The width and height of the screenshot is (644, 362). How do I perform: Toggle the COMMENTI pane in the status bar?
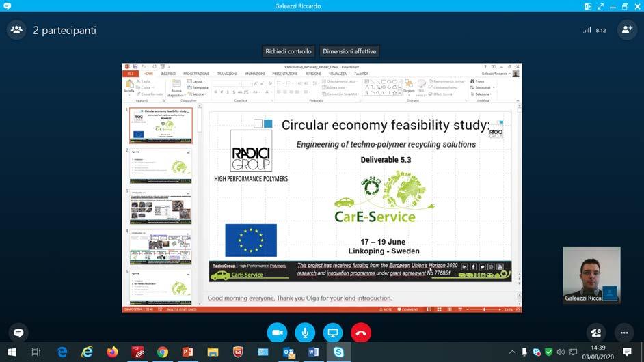[408, 309]
